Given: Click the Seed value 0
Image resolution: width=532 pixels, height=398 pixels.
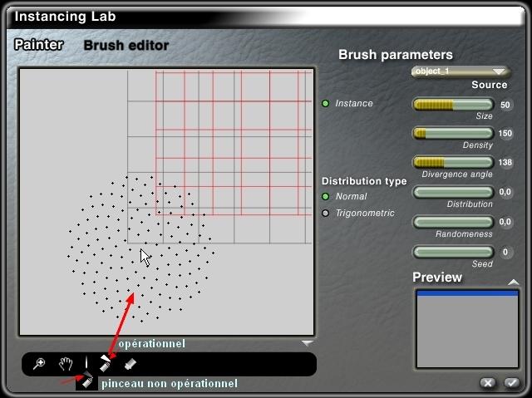Looking at the screenshot, I should (x=505, y=253).
